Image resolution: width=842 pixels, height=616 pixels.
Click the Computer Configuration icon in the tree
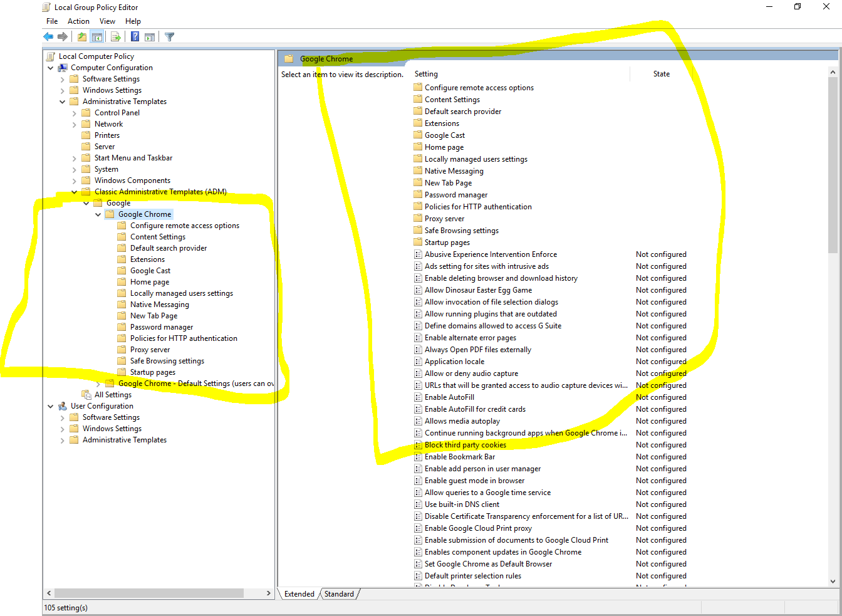tap(63, 68)
